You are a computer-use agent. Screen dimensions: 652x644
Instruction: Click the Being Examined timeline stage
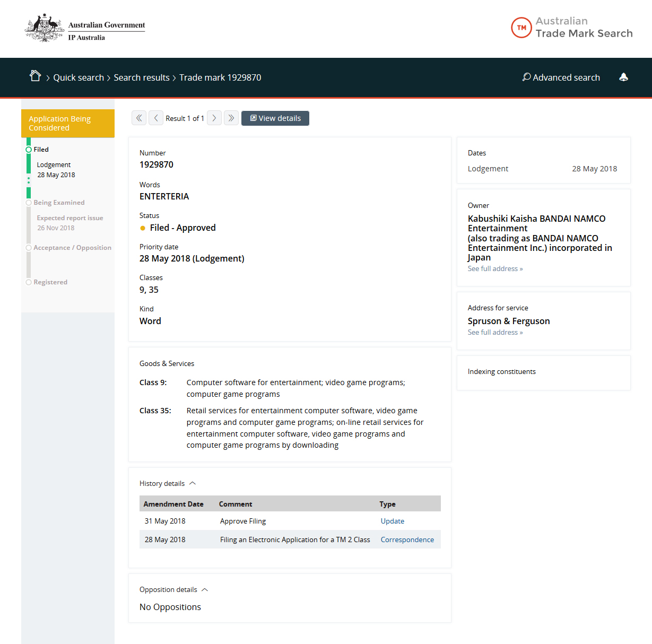(x=59, y=203)
